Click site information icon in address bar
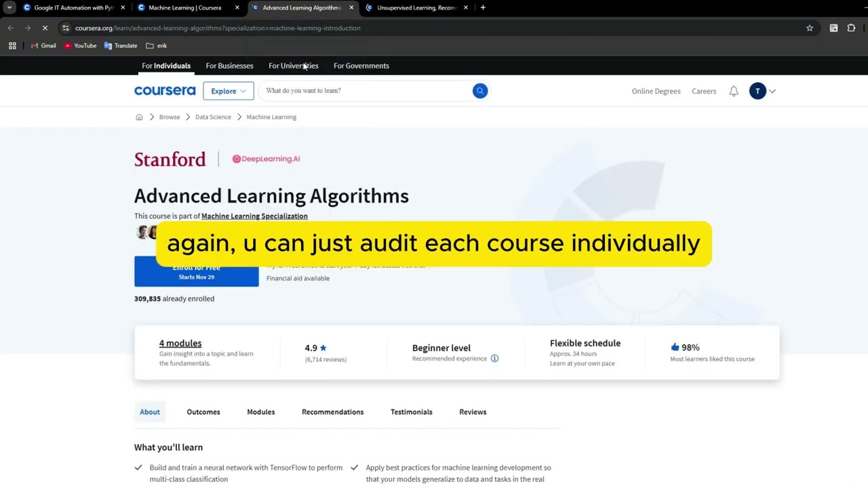This screenshot has height=488, width=868. coord(66,28)
